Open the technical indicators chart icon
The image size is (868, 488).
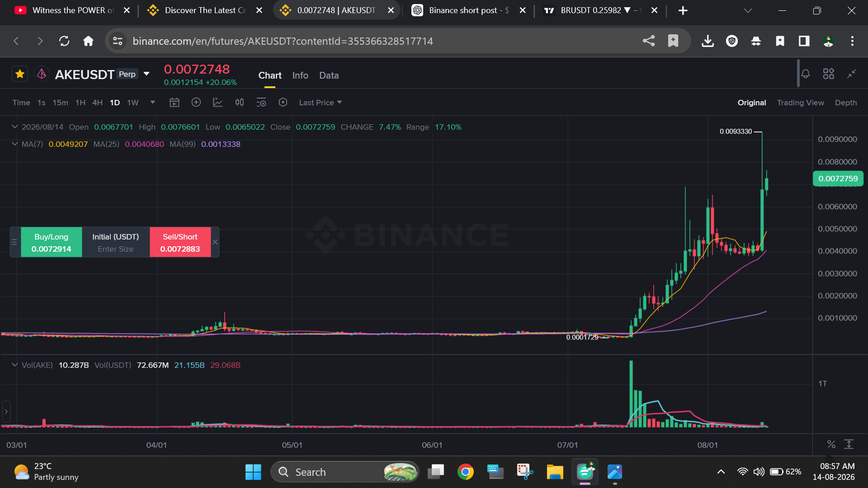[x=218, y=103]
